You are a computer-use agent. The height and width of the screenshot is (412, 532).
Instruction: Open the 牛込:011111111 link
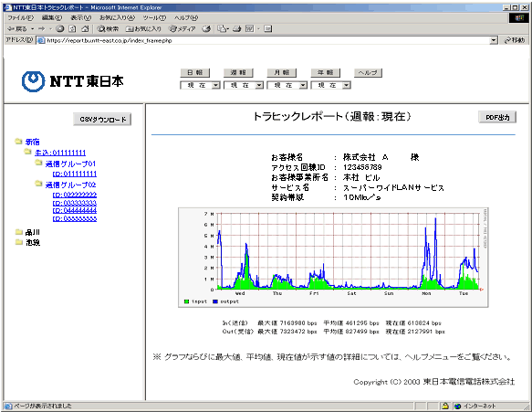[60, 153]
